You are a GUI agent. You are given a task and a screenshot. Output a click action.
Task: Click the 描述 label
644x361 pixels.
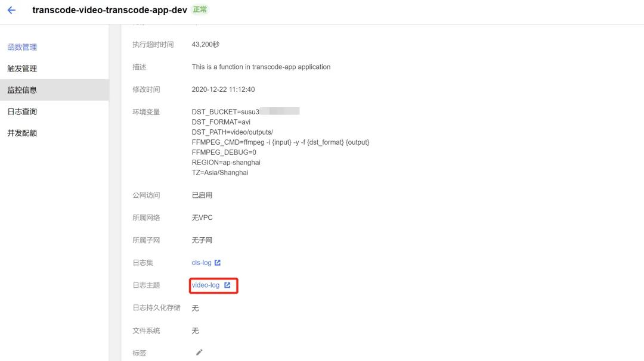point(139,67)
